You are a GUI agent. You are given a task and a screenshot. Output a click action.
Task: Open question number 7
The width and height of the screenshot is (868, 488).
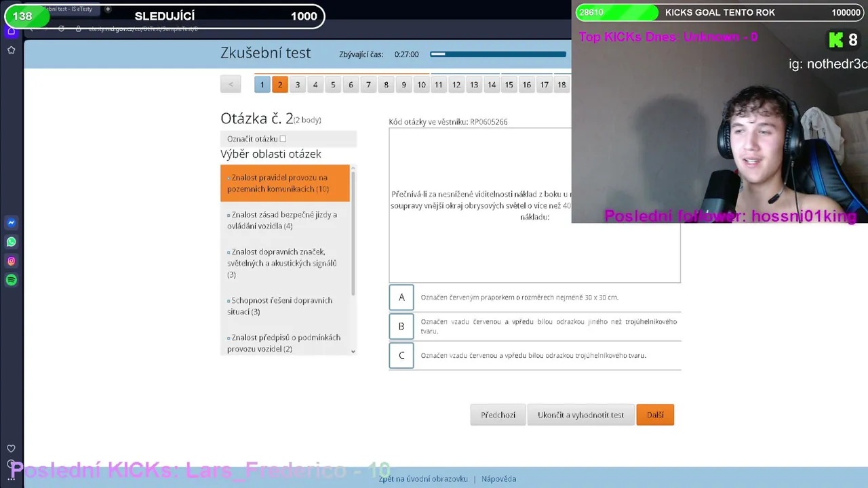(368, 85)
